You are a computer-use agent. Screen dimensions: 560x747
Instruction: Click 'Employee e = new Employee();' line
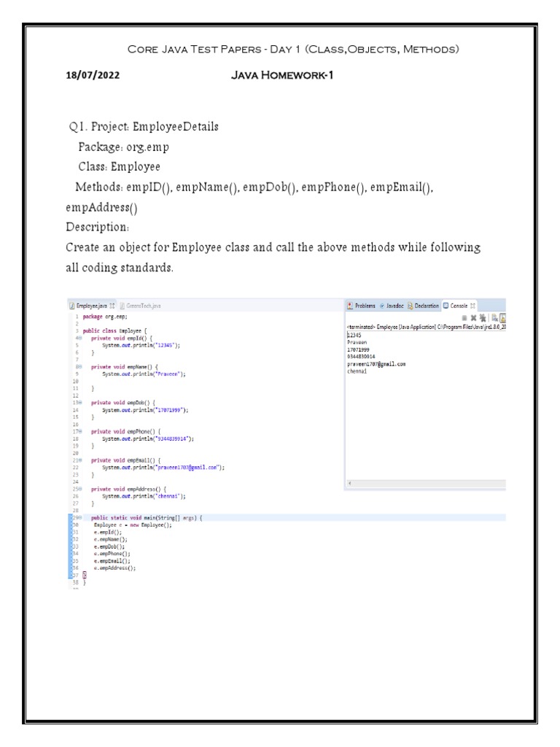[133, 525]
